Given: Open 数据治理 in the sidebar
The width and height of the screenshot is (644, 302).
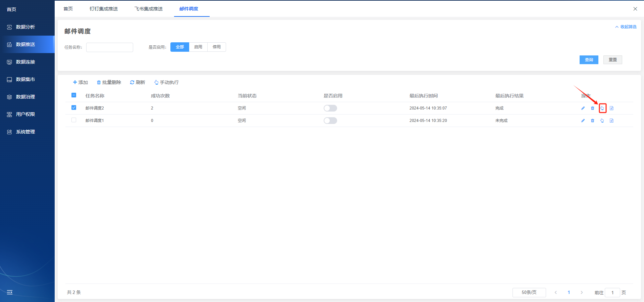Looking at the screenshot, I should tap(27, 97).
